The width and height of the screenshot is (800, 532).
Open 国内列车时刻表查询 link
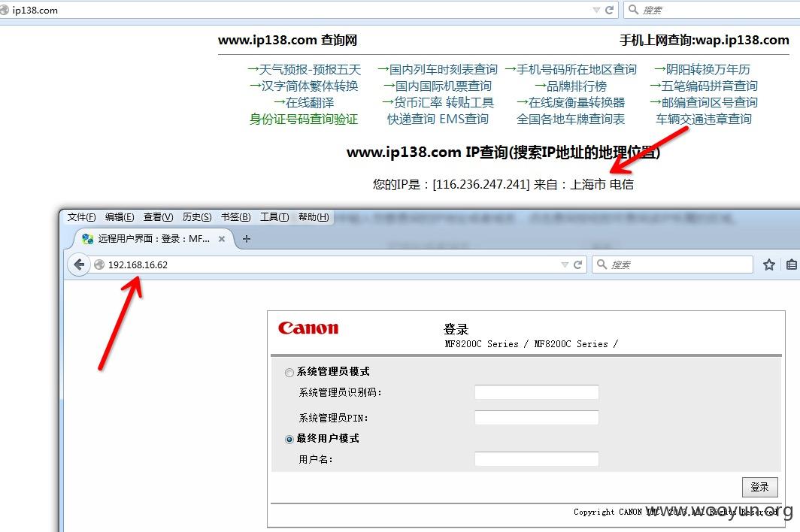438,69
